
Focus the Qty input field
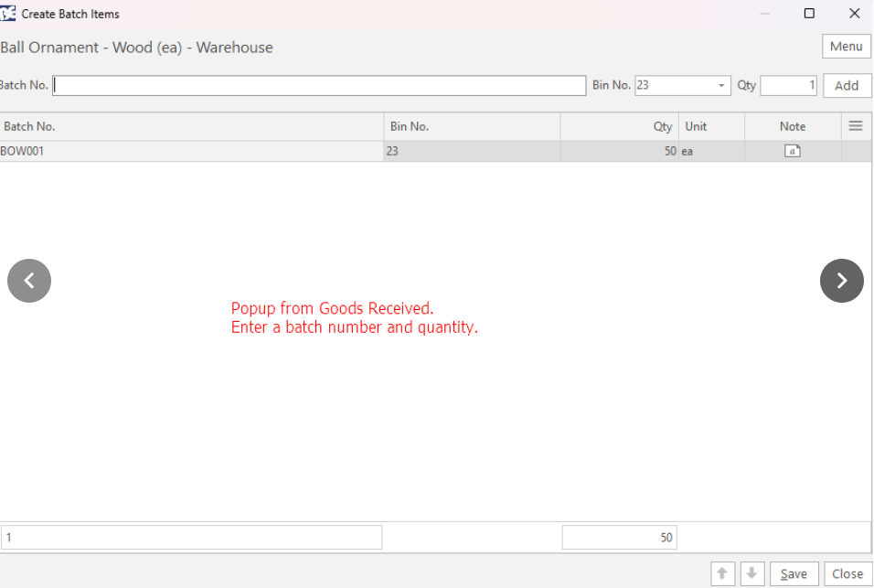[788, 85]
